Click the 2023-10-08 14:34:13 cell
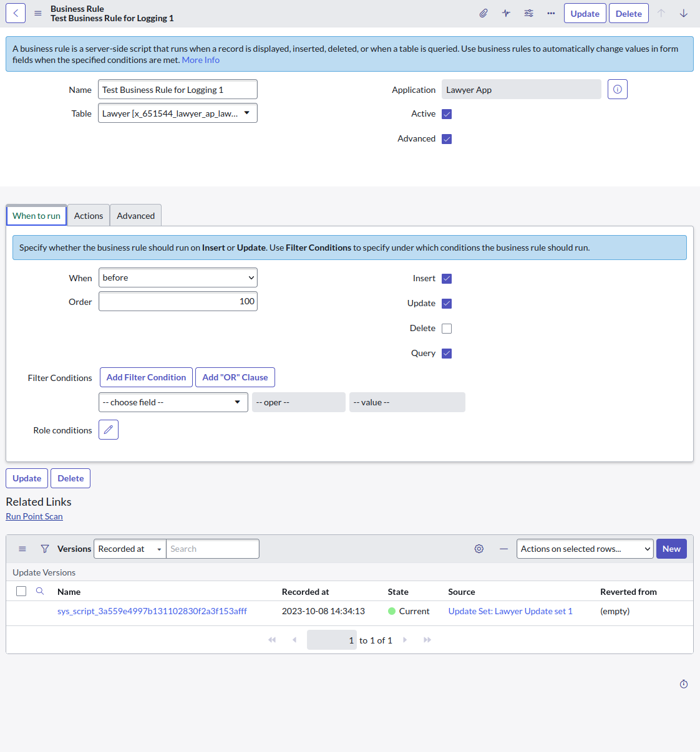The image size is (700, 752). pos(323,611)
